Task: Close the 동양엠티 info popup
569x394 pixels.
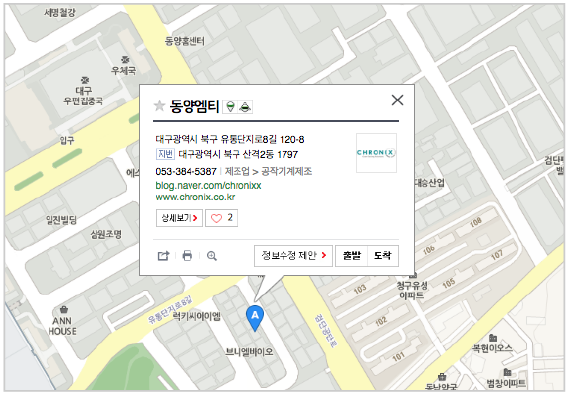Action: 397,100
